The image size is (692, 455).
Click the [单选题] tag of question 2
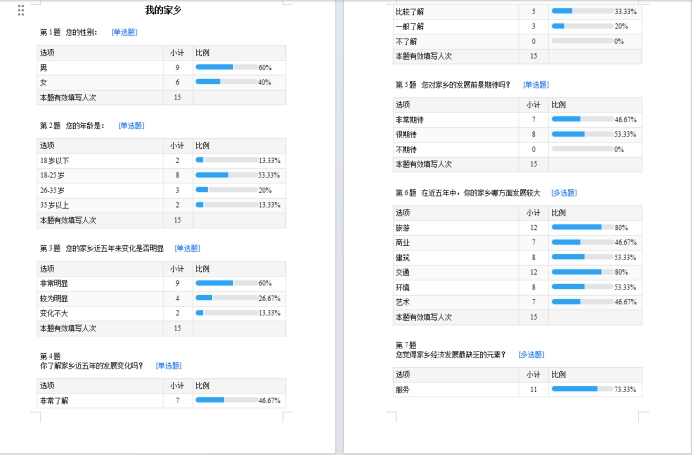pyautogui.click(x=132, y=126)
